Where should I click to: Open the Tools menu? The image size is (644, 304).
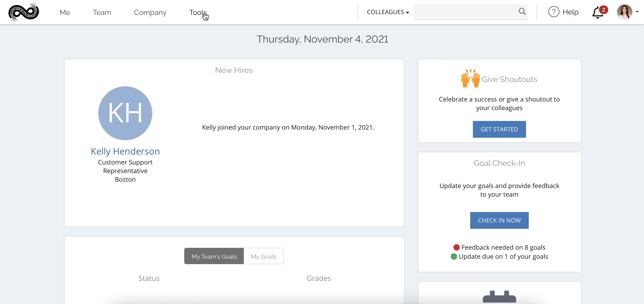click(198, 12)
